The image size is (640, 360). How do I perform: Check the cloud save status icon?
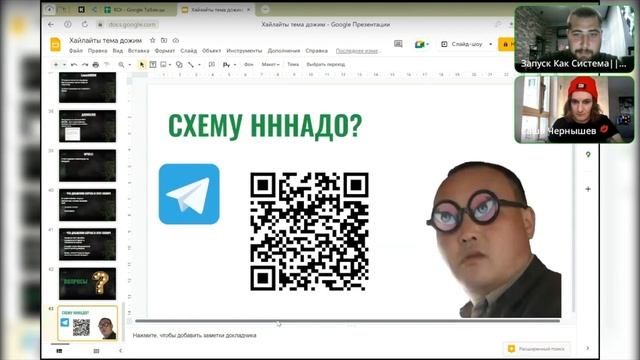pyautogui.click(x=176, y=40)
